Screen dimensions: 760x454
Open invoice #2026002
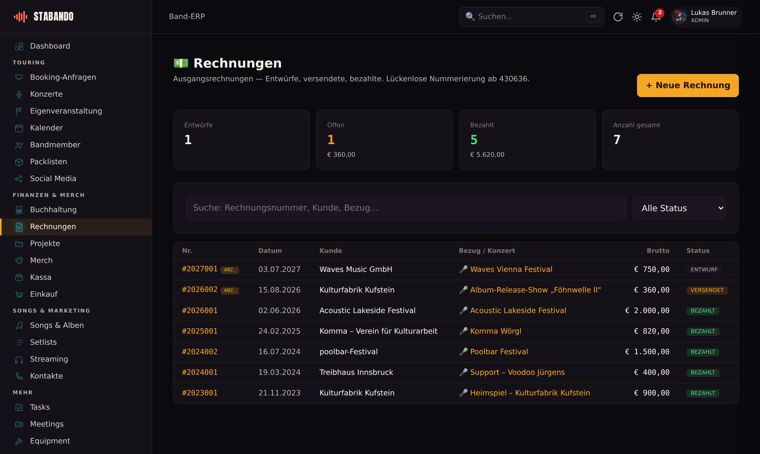coord(200,290)
